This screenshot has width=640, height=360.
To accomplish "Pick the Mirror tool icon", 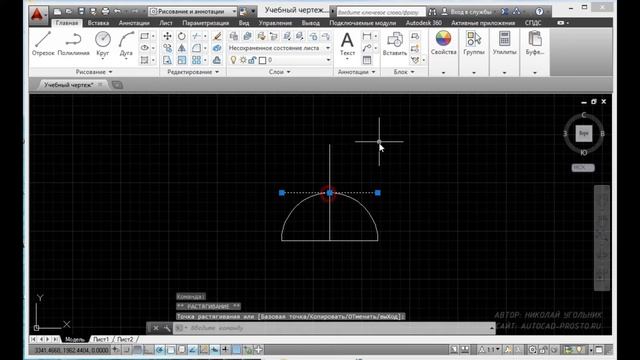I will point(182,48).
